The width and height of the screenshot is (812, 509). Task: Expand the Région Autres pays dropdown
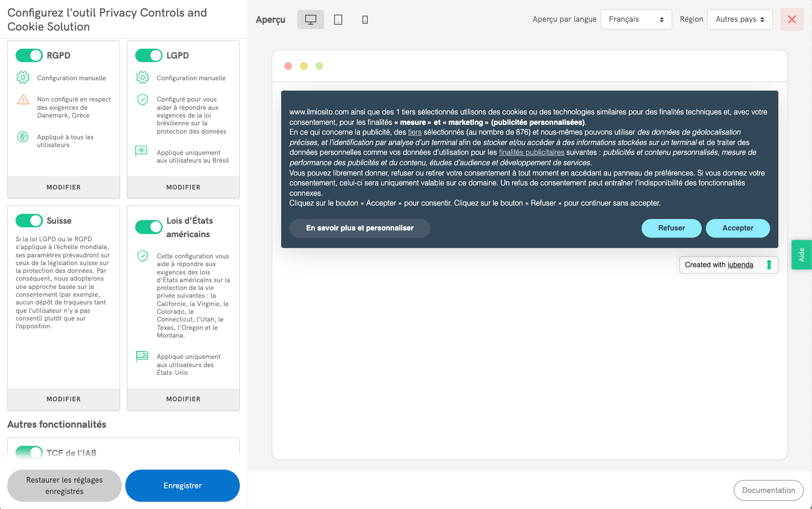click(740, 20)
